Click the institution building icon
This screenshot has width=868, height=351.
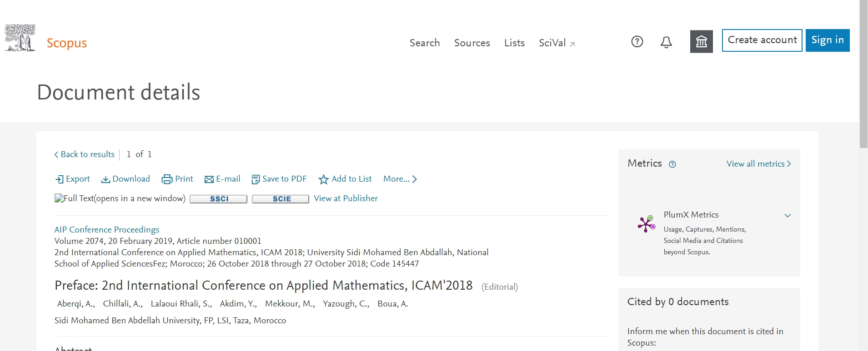coord(702,42)
